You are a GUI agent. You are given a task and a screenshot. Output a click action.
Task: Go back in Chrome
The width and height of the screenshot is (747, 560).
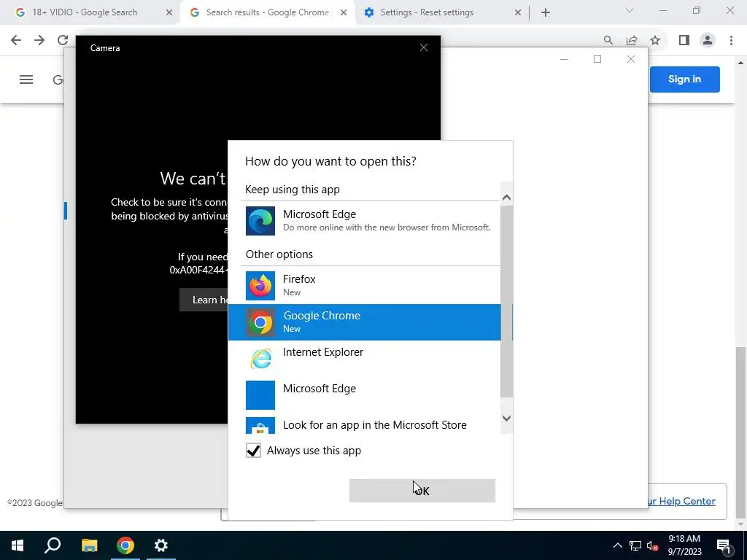(x=16, y=41)
